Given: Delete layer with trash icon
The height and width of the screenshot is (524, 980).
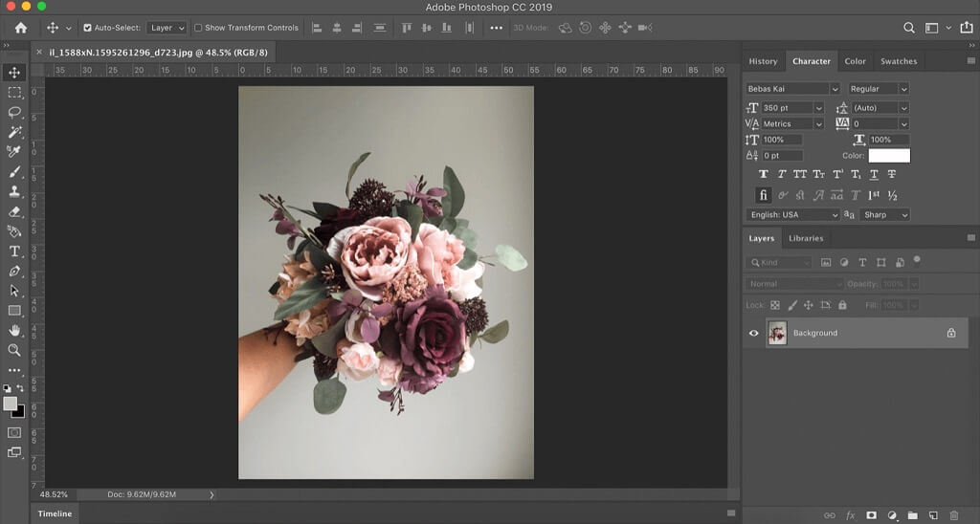Looking at the screenshot, I should 954,515.
